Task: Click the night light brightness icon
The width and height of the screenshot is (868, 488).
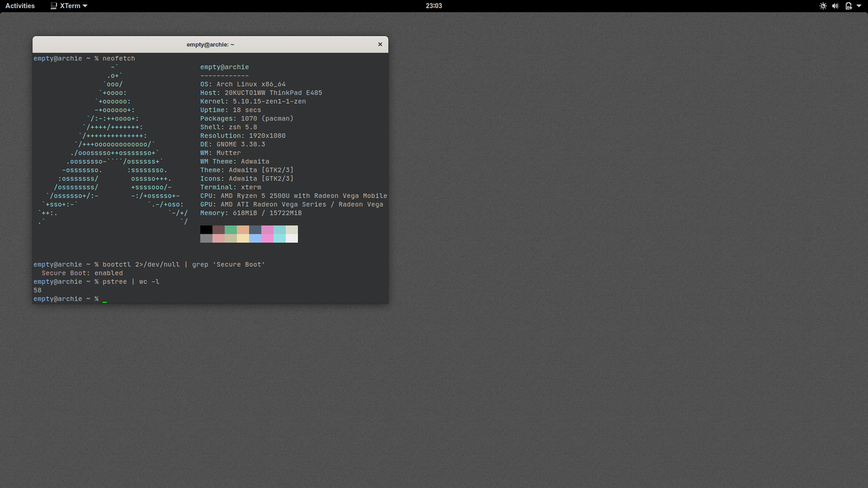Action: 823,5
